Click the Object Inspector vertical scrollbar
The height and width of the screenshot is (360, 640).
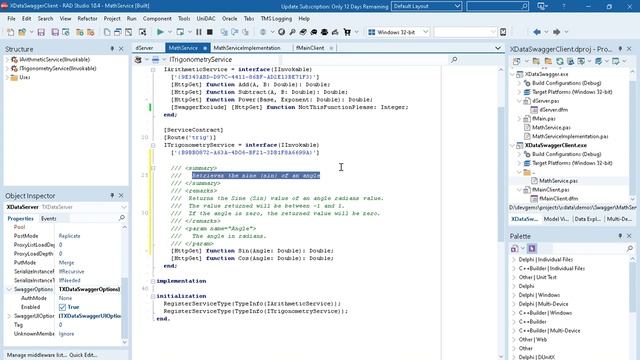[x=124, y=308]
